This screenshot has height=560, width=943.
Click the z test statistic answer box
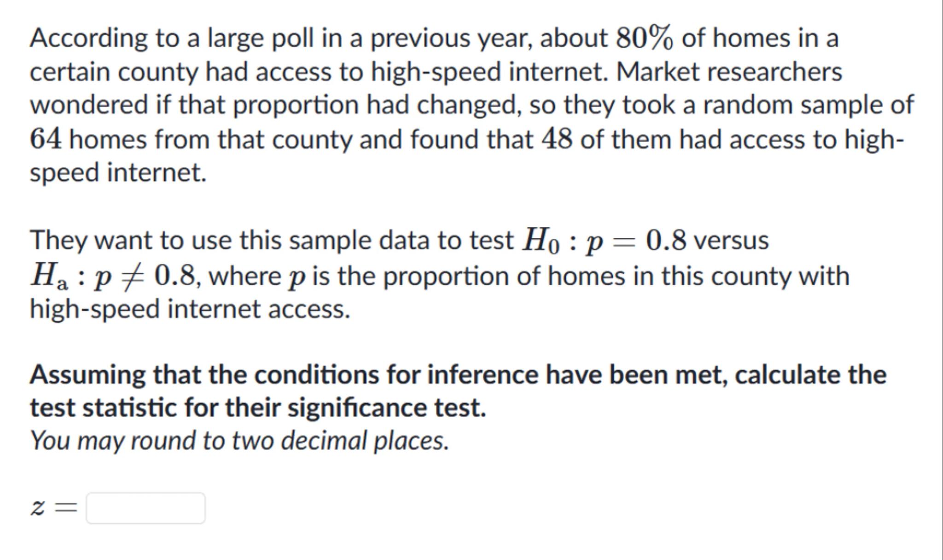click(146, 508)
